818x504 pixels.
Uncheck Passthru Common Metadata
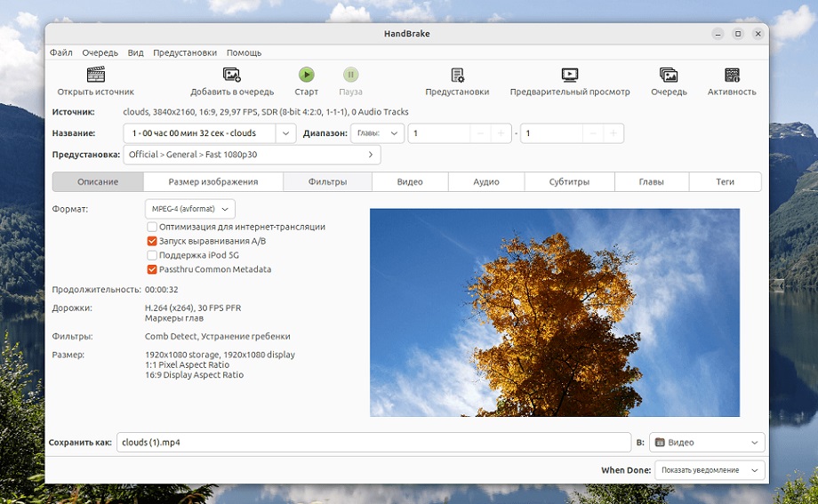coord(152,269)
